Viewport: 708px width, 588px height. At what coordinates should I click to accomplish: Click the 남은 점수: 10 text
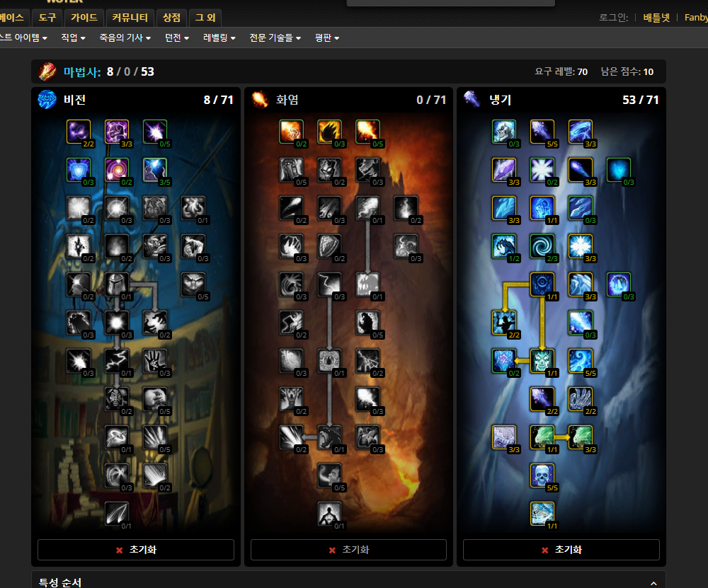627,71
